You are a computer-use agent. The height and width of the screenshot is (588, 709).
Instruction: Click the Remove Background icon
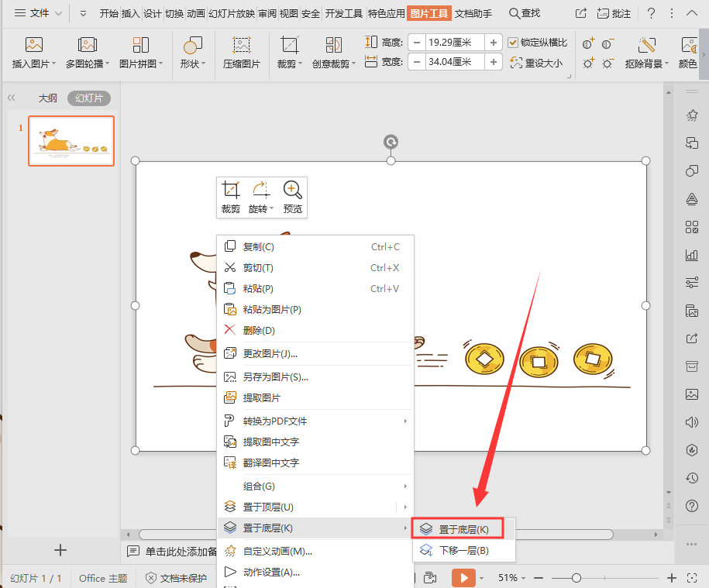pyautogui.click(x=647, y=46)
